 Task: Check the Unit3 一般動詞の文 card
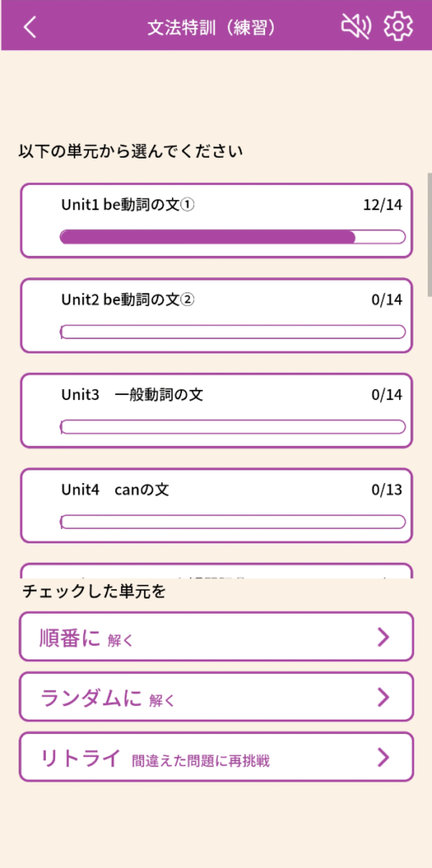point(216,411)
